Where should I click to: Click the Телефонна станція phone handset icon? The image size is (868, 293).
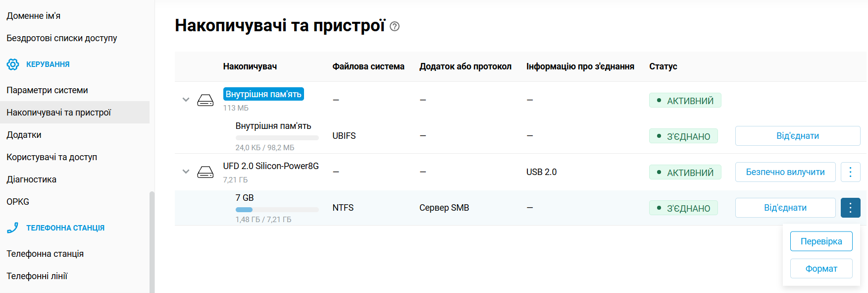13,228
